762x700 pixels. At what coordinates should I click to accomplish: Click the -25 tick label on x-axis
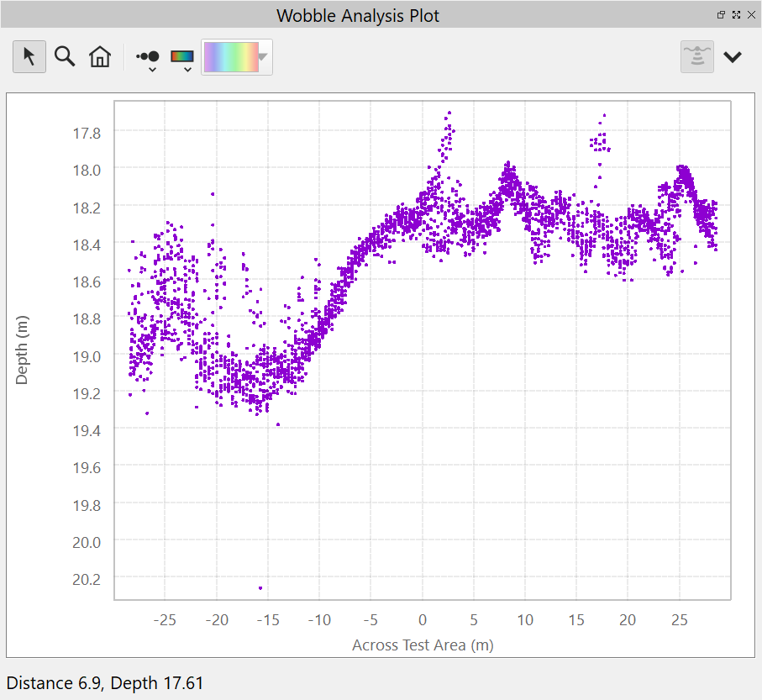point(164,620)
